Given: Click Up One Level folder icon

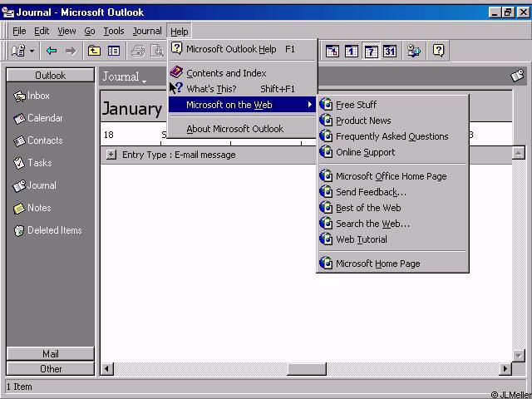Looking at the screenshot, I should coord(94,52).
